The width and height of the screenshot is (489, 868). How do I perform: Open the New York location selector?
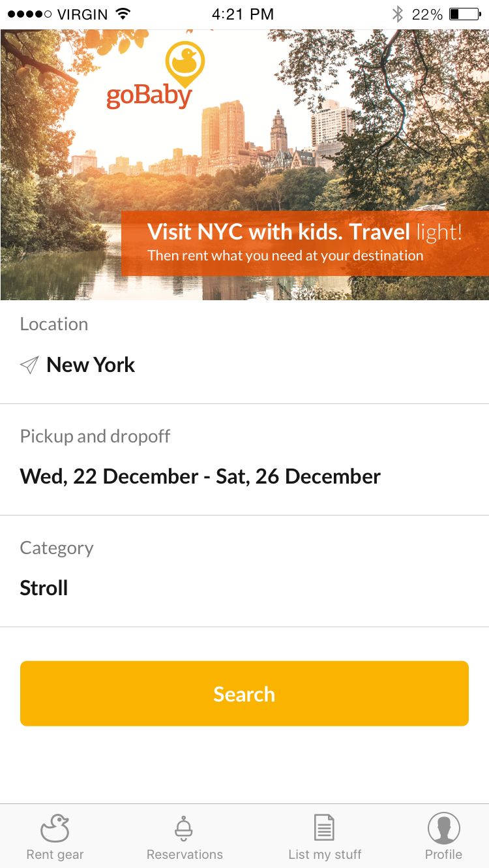point(91,365)
